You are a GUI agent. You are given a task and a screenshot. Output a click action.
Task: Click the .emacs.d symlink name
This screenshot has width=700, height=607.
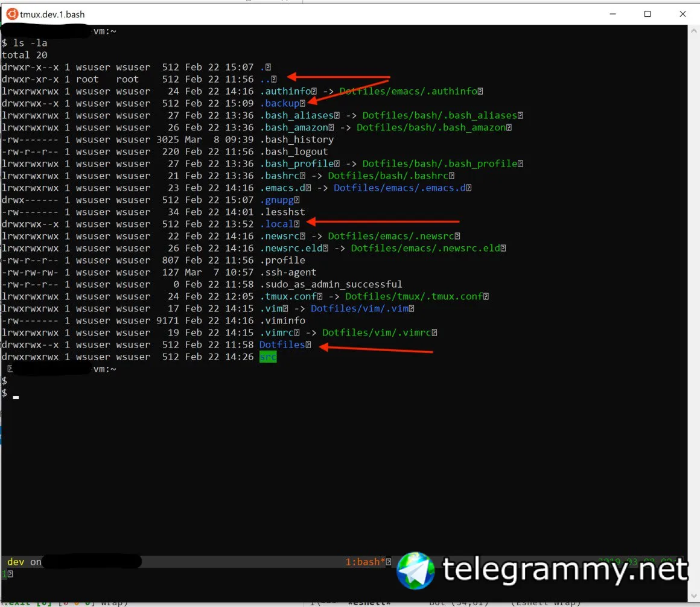pos(282,188)
